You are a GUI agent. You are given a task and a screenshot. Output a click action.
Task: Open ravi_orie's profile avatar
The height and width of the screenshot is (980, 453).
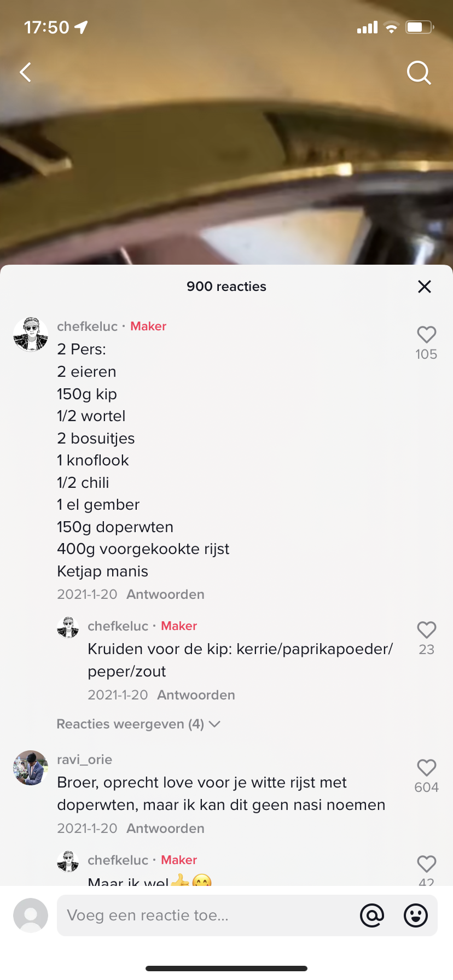(x=31, y=768)
